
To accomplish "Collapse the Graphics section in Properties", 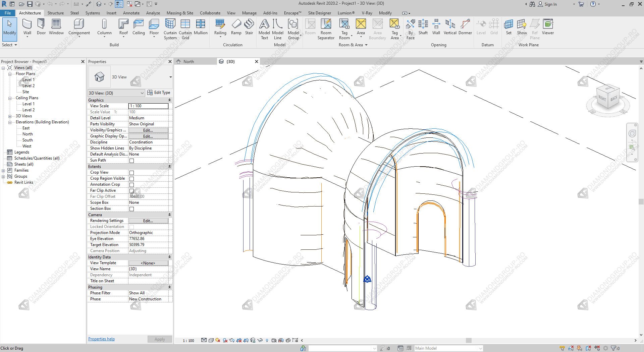I will pos(169,100).
